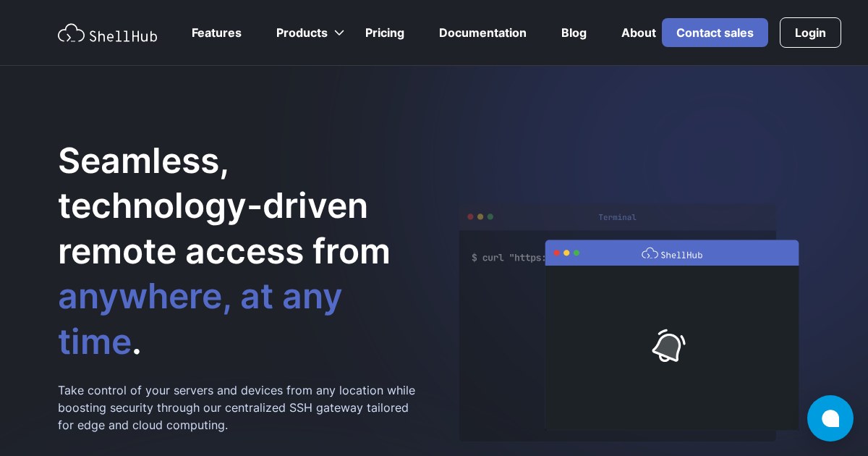This screenshot has width=868, height=456.
Task: Click the ShellHub cloud icon in window title
Action: tap(650, 253)
